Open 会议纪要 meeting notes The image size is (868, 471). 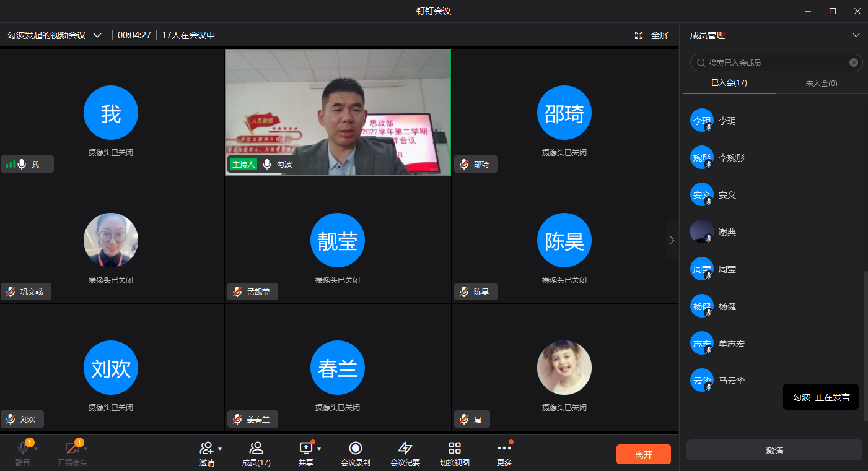tap(405, 449)
